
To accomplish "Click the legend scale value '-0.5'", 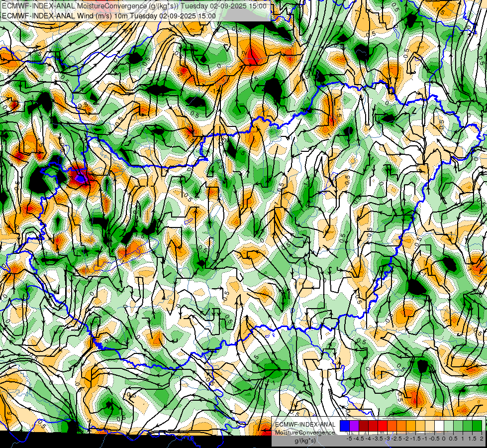I will (x=434, y=439).
